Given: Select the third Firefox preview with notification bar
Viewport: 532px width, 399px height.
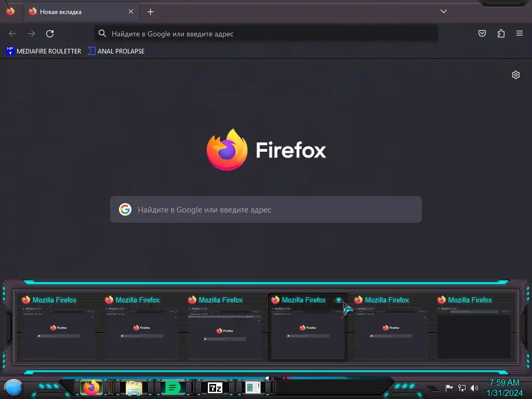Looking at the screenshot, I should coord(224,327).
